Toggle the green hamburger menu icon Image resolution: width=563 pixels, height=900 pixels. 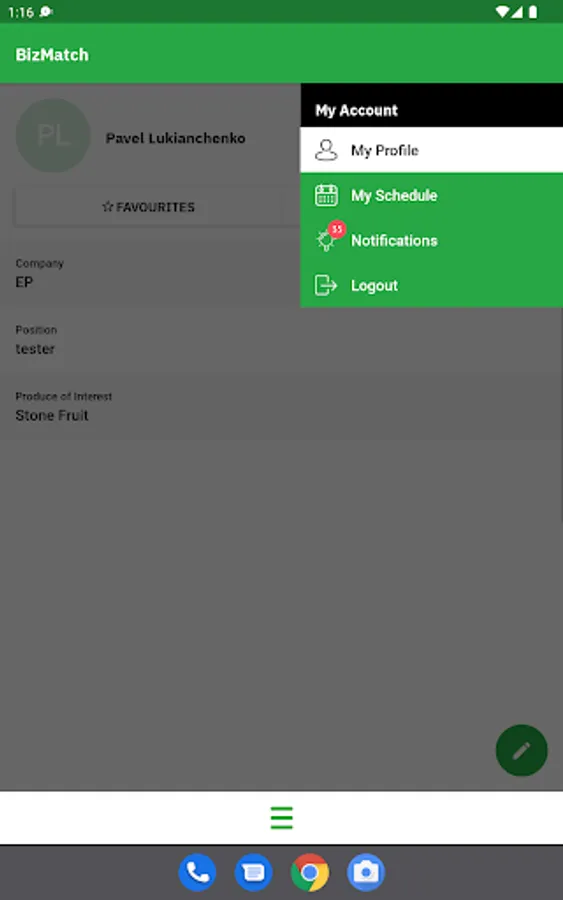tap(281, 818)
